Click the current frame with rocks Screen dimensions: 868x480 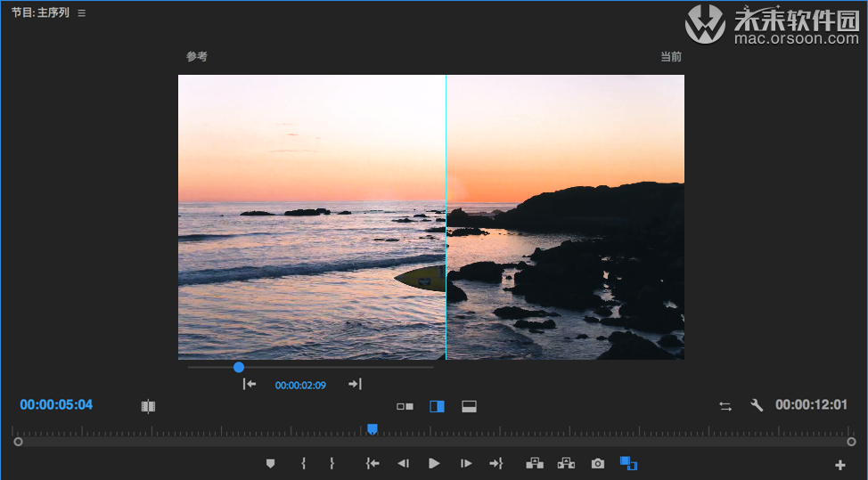coord(565,217)
